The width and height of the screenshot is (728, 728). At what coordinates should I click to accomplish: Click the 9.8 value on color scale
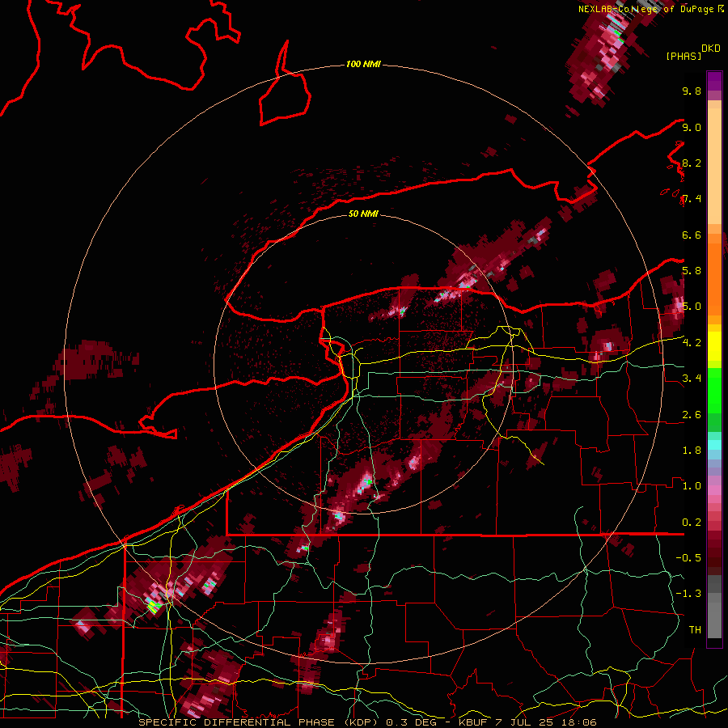click(x=692, y=91)
